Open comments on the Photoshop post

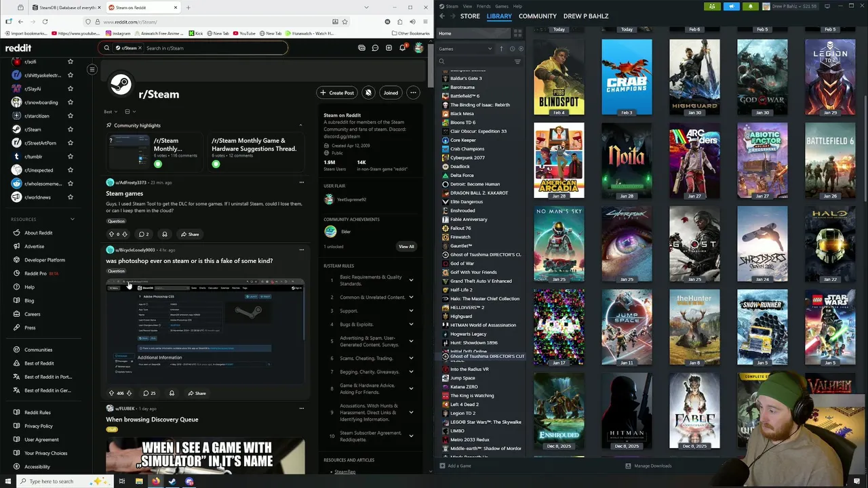(x=148, y=393)
